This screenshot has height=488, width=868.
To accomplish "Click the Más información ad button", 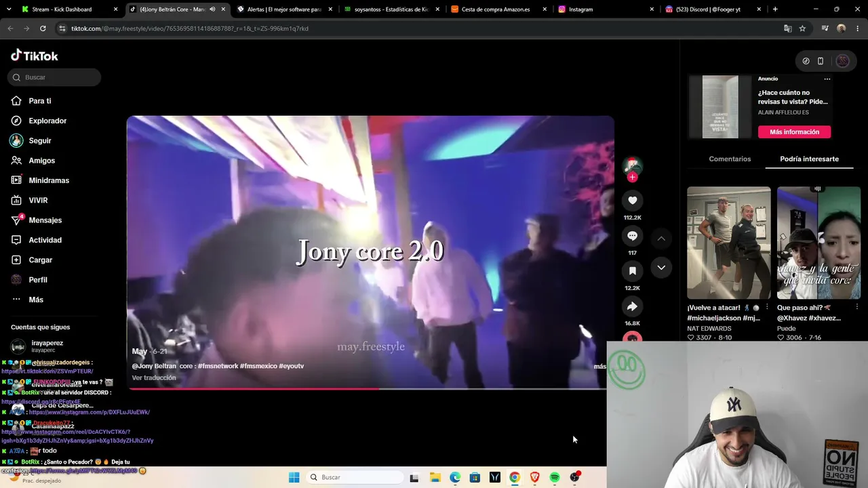I will [794, 132].
